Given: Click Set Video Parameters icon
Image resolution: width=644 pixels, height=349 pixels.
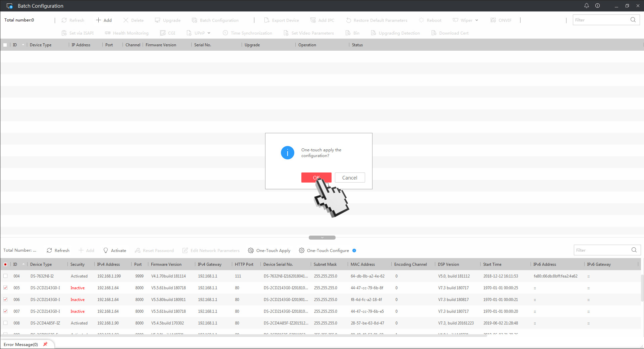Looking at the screenshot, I should [286, 33].
